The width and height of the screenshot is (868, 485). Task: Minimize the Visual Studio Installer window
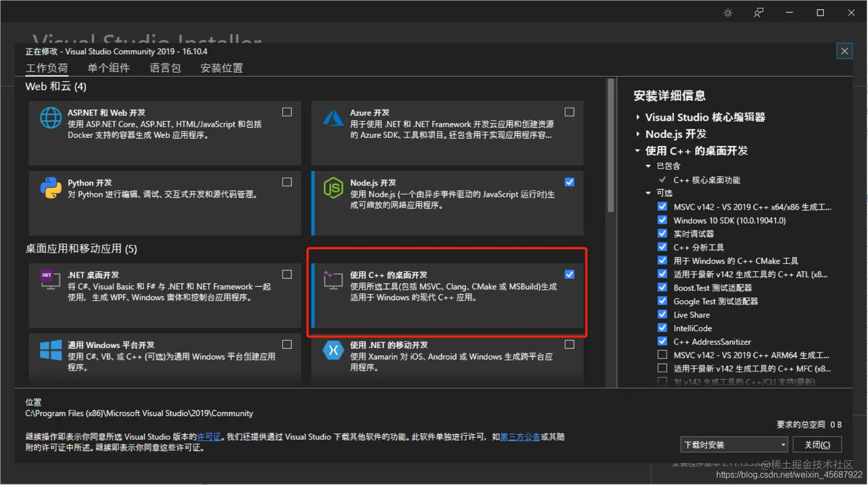pos(789,13)
